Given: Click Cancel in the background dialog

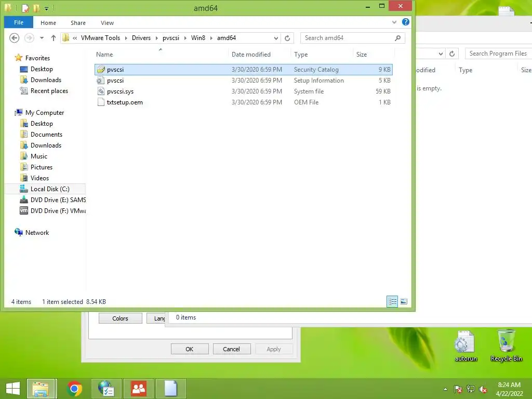Looking at the screenshot, I should (x=231, y=349).
